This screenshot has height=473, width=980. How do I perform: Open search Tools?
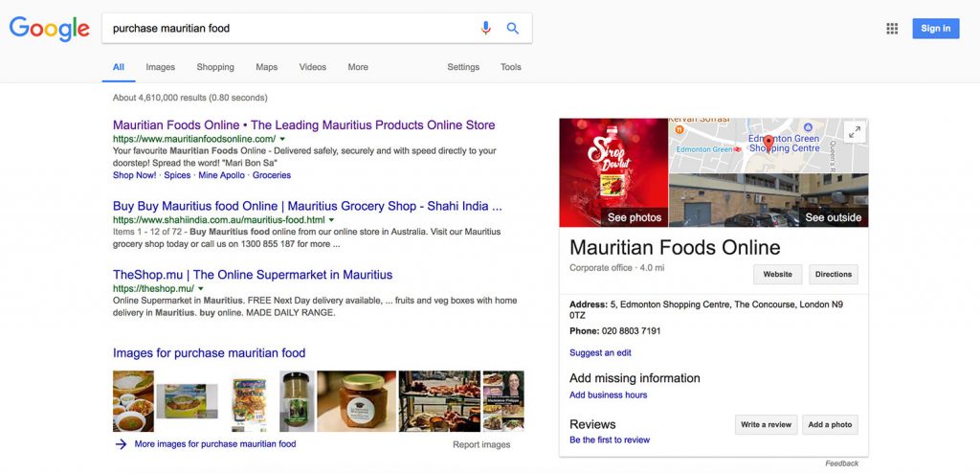point(511,67)
